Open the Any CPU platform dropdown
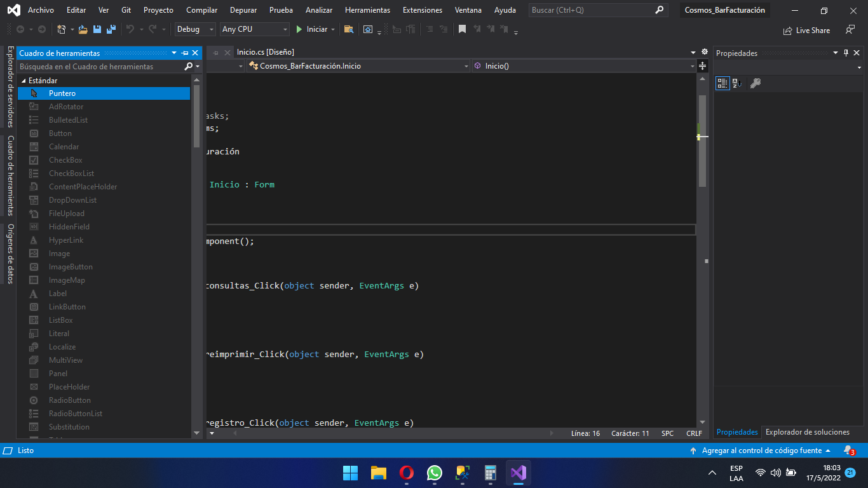Viewport: 868px width, 488px height. coord(255,29)
